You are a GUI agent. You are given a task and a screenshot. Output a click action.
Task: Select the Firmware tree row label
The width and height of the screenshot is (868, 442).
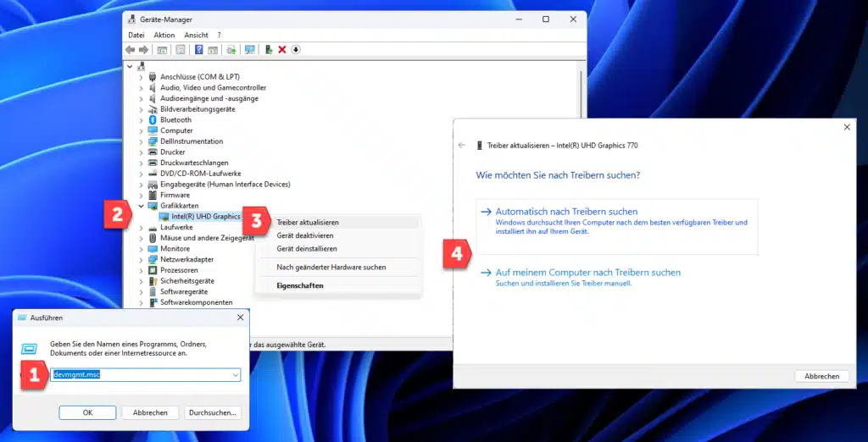[175, 196]
